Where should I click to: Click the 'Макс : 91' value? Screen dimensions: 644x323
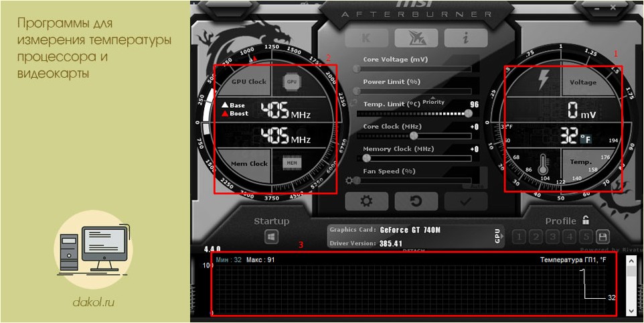pos(260,260)
